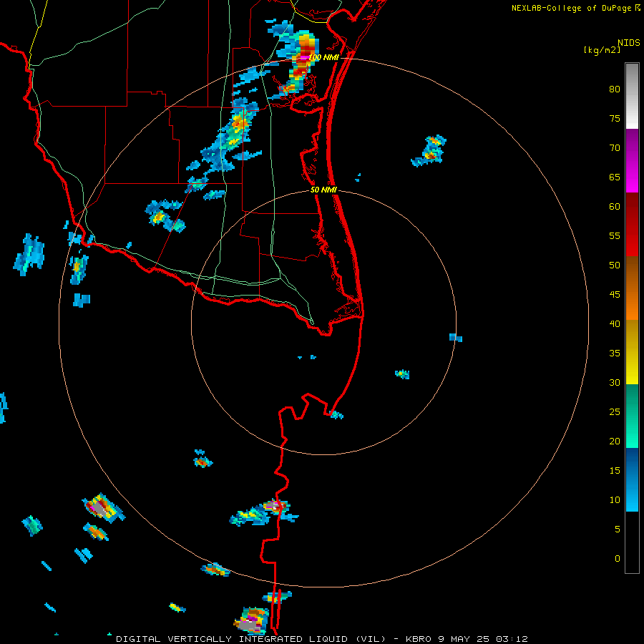
Task: Click the scale value 70
Action: click(x=615, y=148)
